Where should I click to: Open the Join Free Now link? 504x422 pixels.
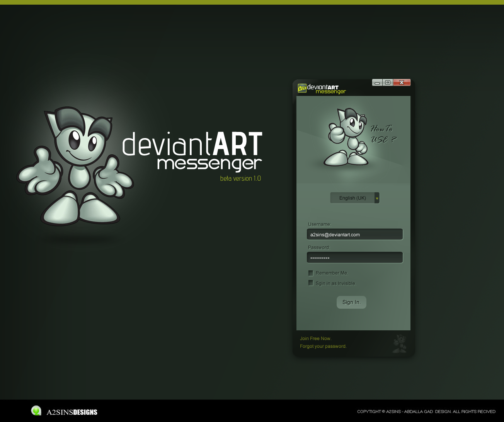pos(315,338)
